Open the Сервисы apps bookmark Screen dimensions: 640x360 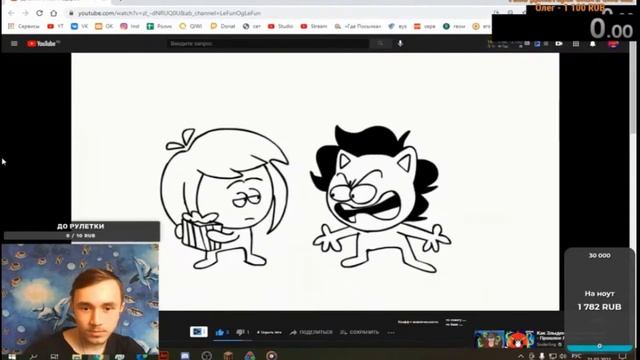tap(24, 26)
